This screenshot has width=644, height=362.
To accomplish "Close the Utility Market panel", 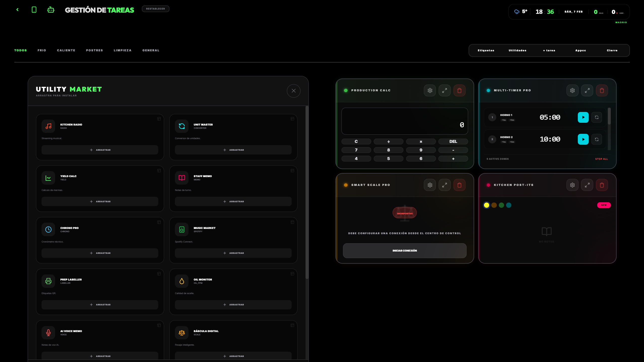I will (x=293, y=91).
